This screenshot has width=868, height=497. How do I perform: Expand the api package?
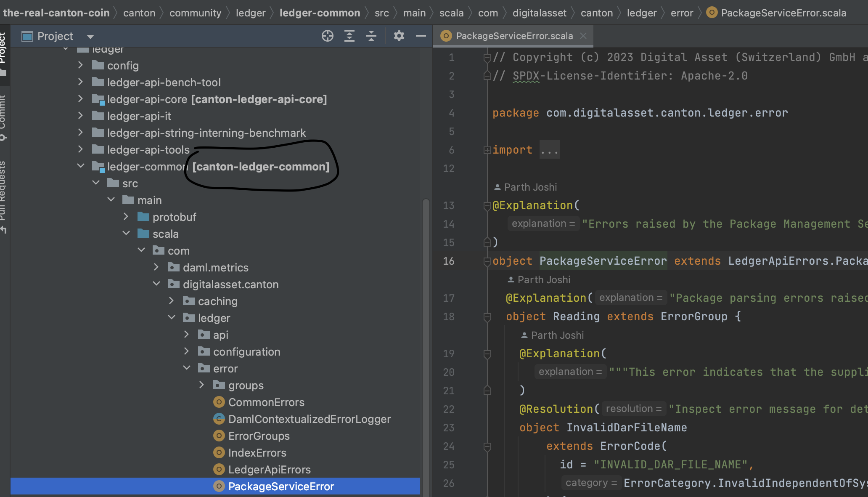point(186,335)
